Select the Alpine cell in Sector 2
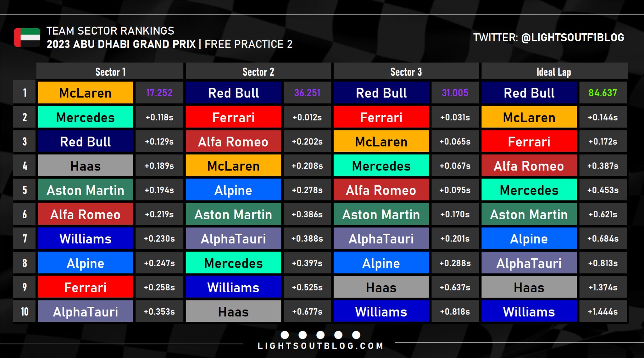The image size is (644, 358). point(233,190)
